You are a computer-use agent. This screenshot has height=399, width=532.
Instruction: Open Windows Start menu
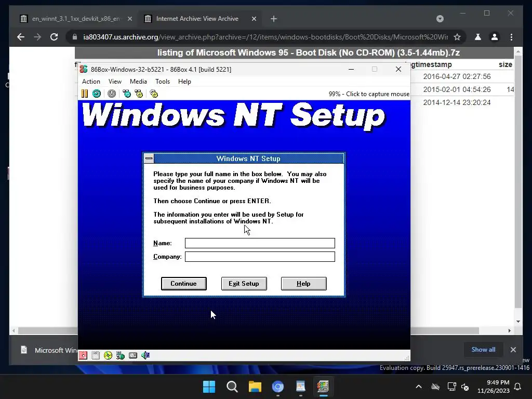209,387
